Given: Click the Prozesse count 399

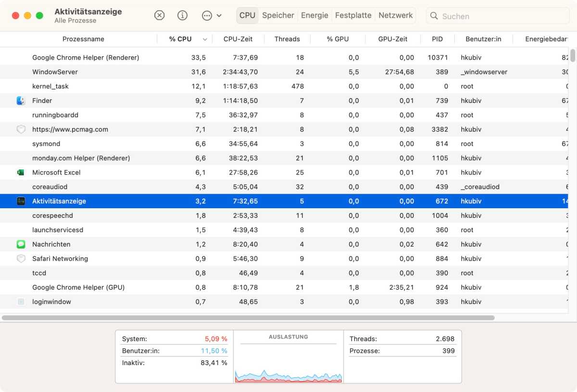Looking at the screenshot, I should [x=448, y=351].
